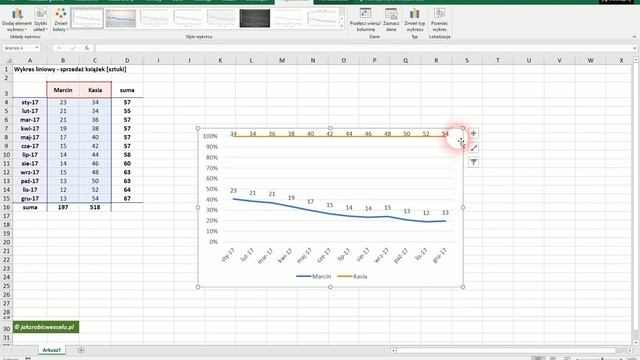This screenshot has height=360, width=640.
Task: Expand the chart styles gallery arrow
Action: [x=342, y=26]
